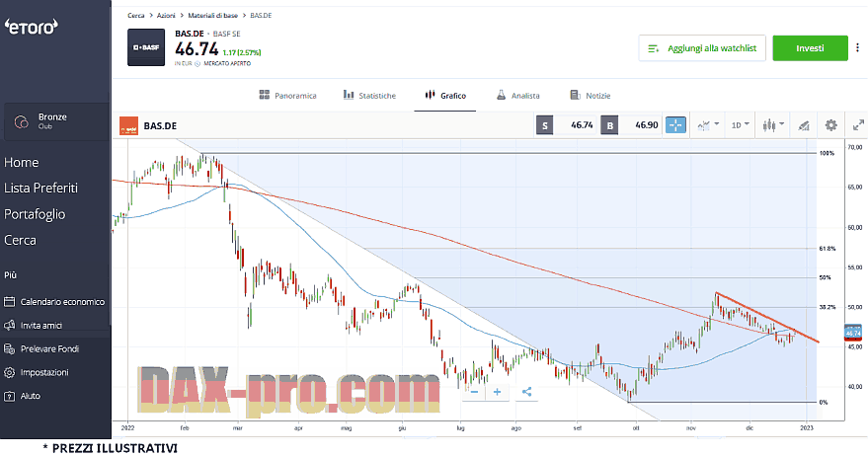Open the studies/indicators dropdown
The image size is (868, 456).
coord(708,125)
